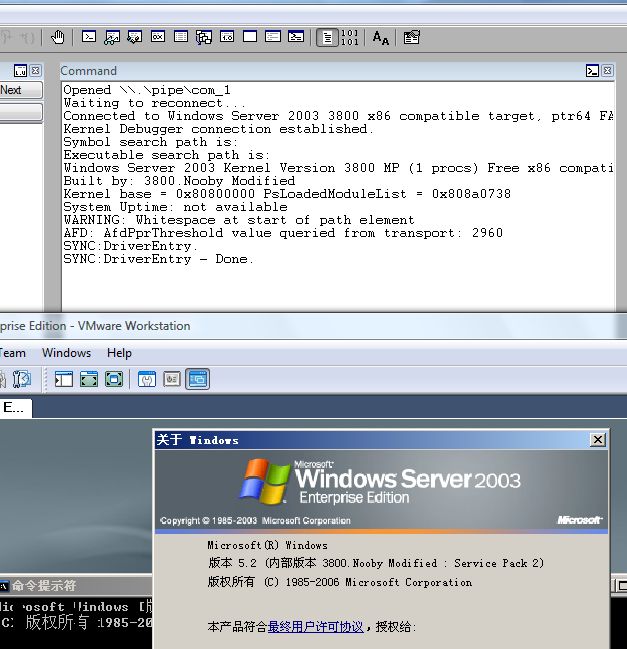Screen dimensions: 627x649
Task: Open the Call Stack window toolbar icon
Action: coord(204,37)
